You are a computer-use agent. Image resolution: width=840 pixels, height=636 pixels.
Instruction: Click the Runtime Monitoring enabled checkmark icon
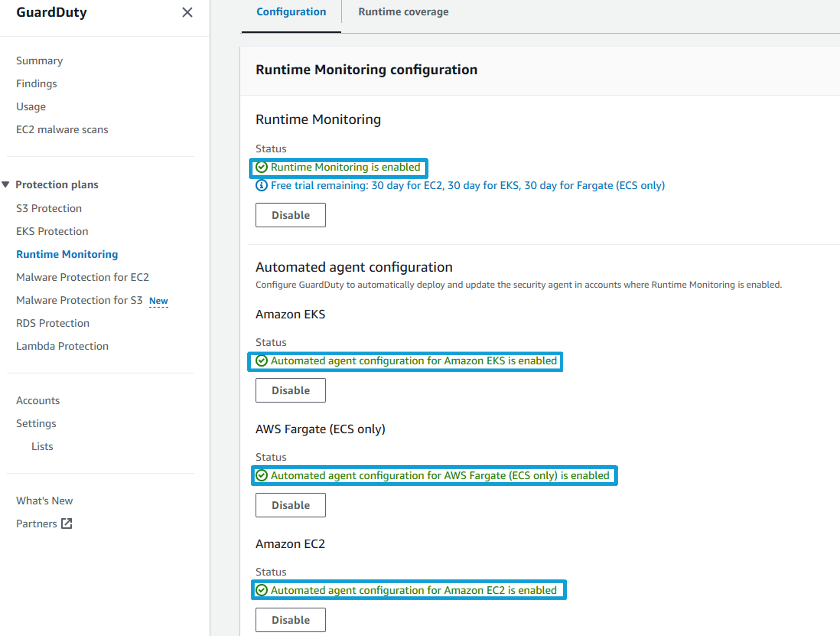click(261, 167)
